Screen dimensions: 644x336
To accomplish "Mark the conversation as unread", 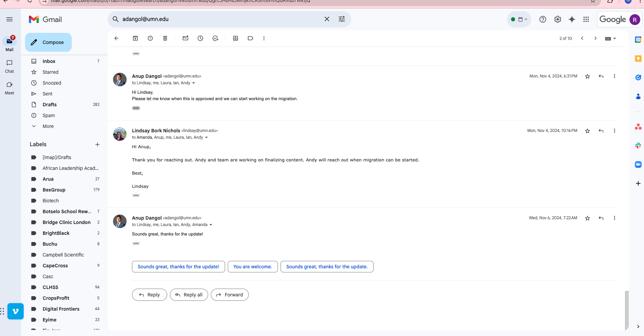I will [x=185, y=38].
